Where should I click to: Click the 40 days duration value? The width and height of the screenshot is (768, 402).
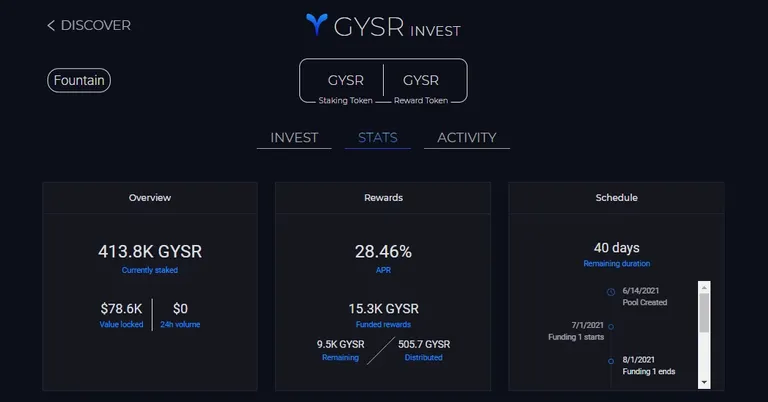(x=617, y=248)
